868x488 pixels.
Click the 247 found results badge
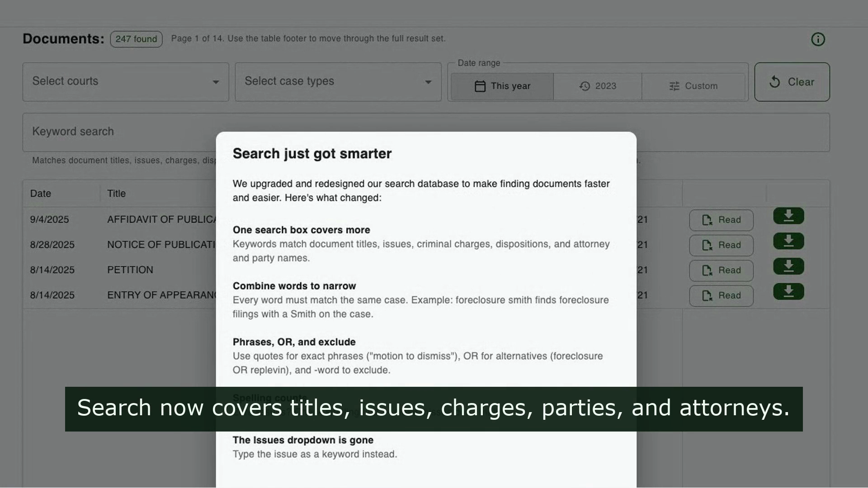136,39
